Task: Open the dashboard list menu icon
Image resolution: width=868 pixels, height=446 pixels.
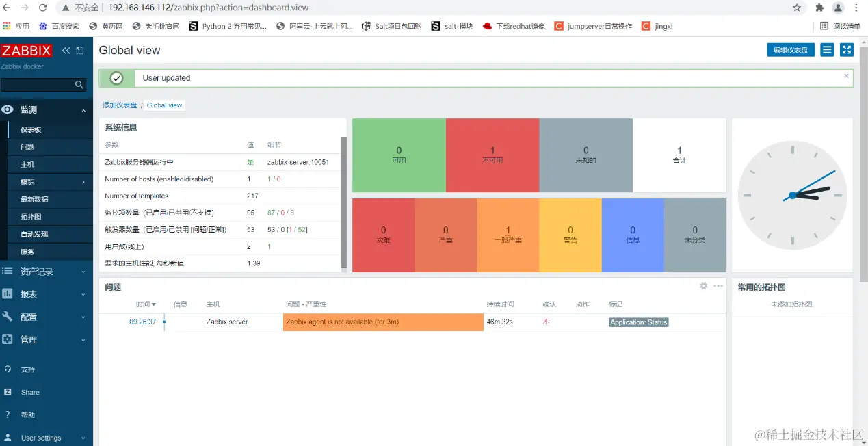Action: pyautogui.click(x=827, y=50)
